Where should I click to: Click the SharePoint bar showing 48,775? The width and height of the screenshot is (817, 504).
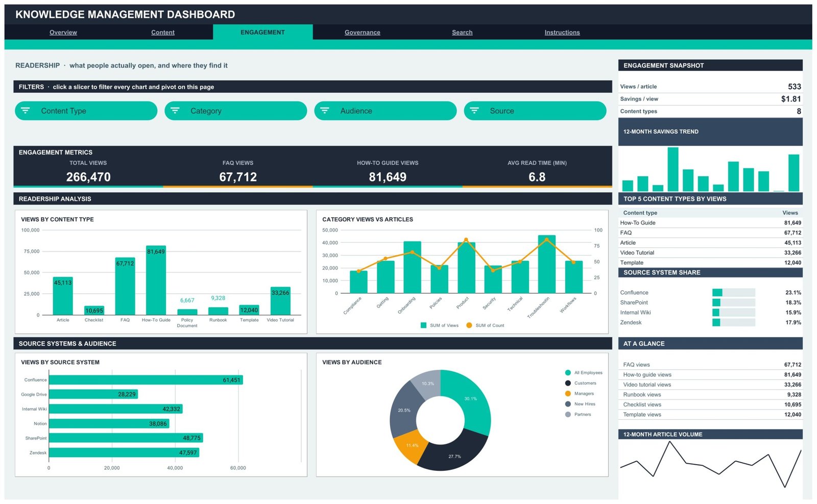(126, 438)
